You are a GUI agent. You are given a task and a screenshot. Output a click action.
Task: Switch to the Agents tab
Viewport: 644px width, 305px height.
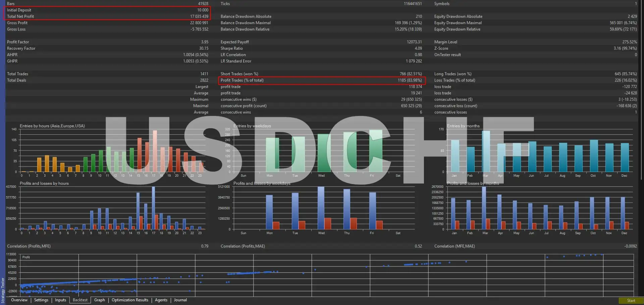(161, 300)
